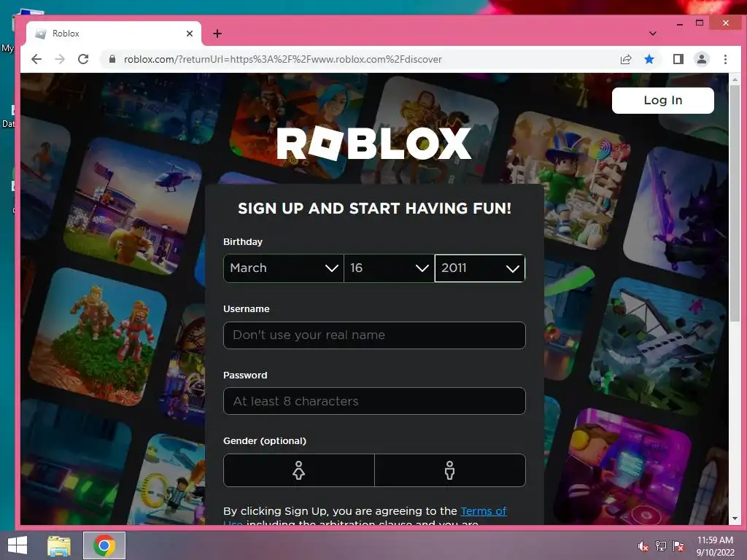Open a new tab with the plus button
This screenshot has width=747, height=560.
[x=217, y=34]
